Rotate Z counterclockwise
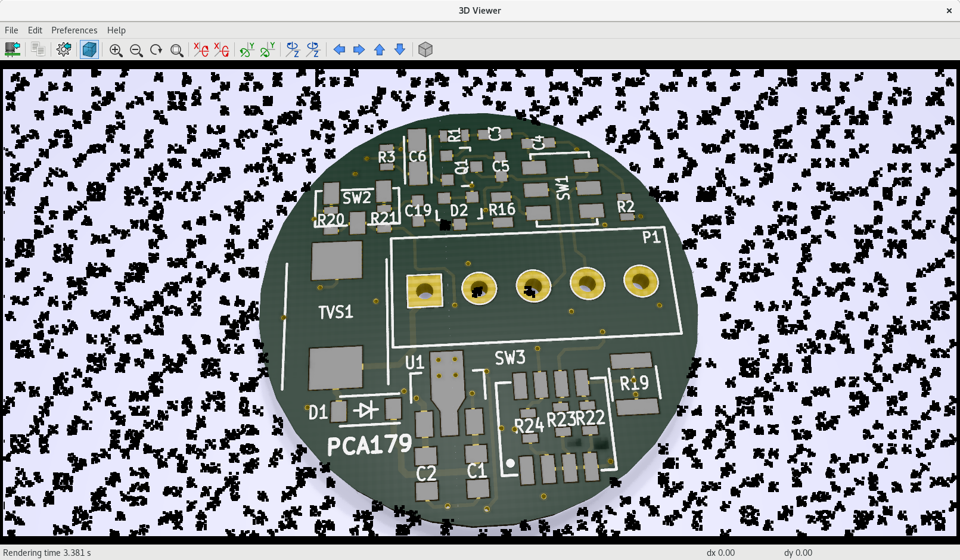 313,50
